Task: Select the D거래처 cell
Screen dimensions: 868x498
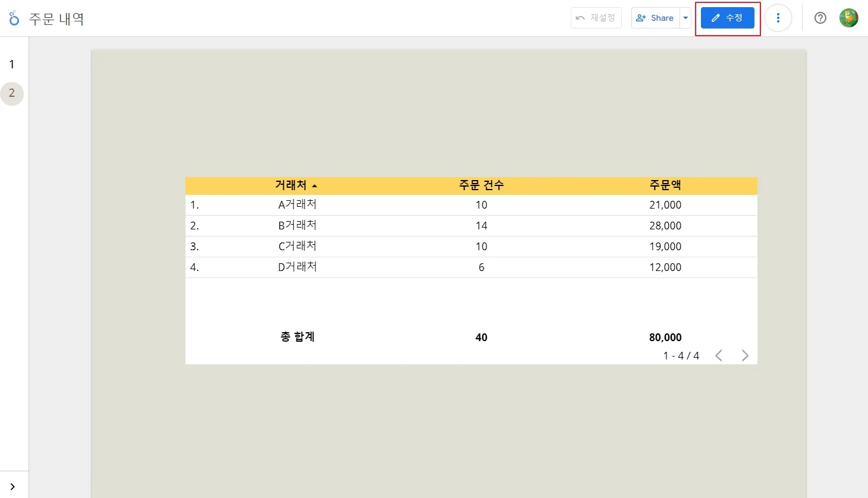Action: (x=297, y=267)
